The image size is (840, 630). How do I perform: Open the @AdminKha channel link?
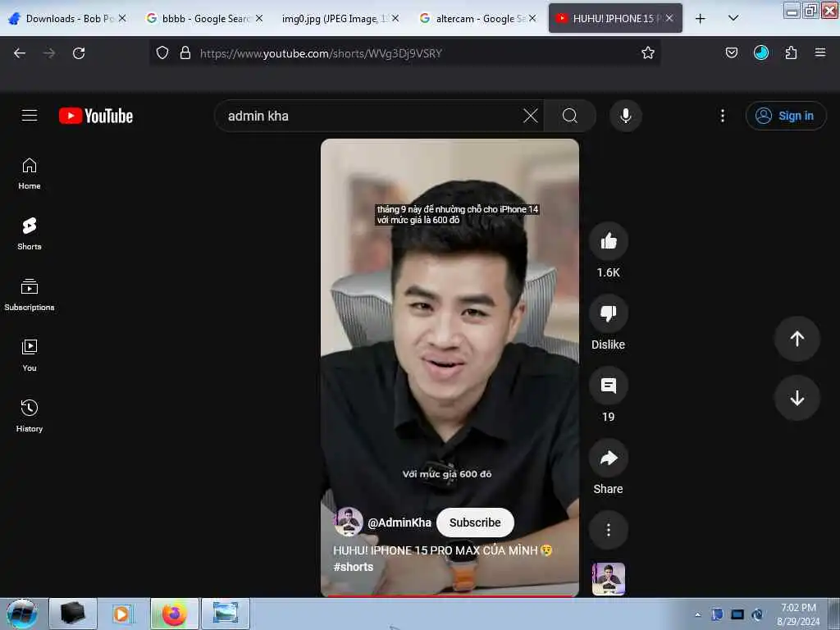click(399, 523)
